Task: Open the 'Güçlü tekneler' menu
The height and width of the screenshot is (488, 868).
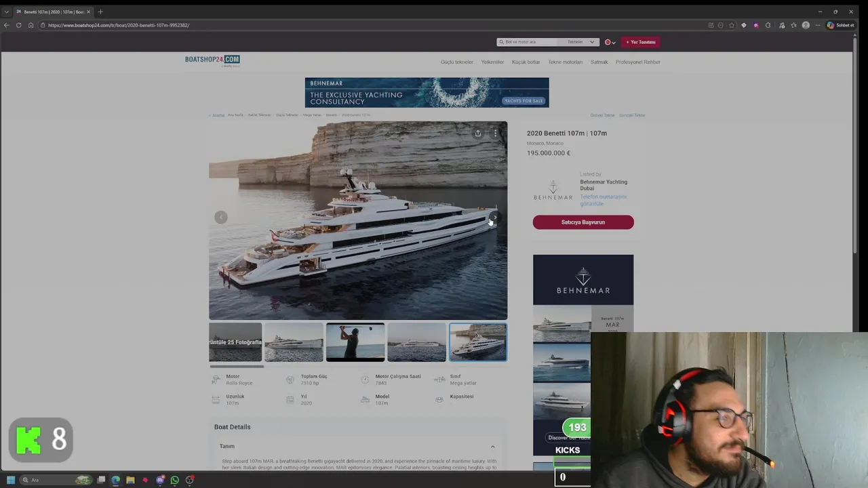Action: tap(457, 62)
